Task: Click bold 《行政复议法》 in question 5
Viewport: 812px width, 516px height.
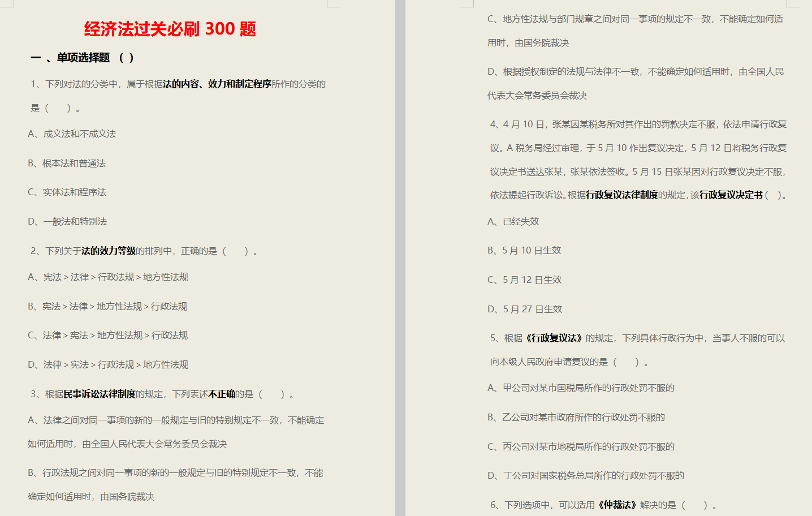Action: (554, 338)
